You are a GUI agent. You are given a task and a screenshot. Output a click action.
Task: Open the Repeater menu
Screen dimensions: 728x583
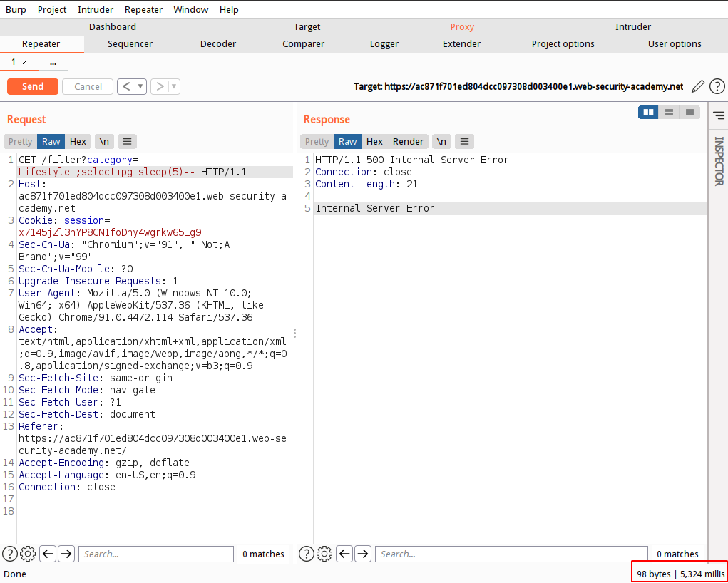click(x=143, y=10)
